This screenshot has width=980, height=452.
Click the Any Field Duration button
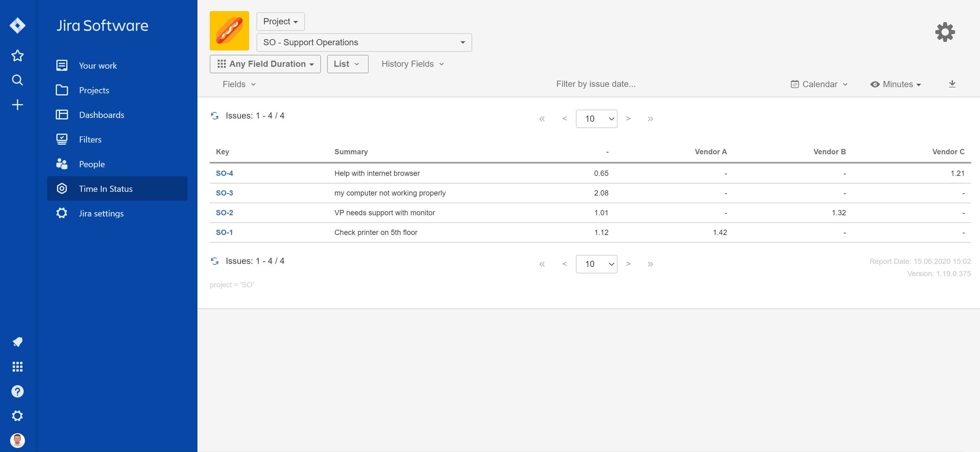(x=265, y=63)
